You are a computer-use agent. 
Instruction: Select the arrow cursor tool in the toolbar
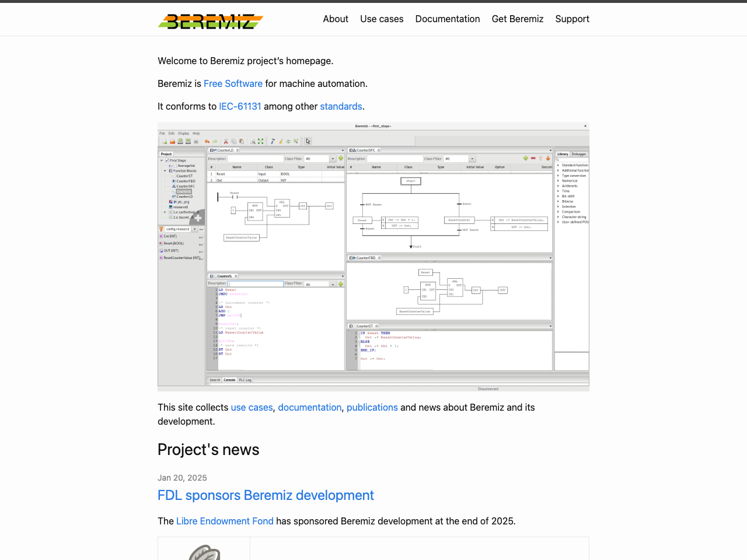click(x=308, y=141)
